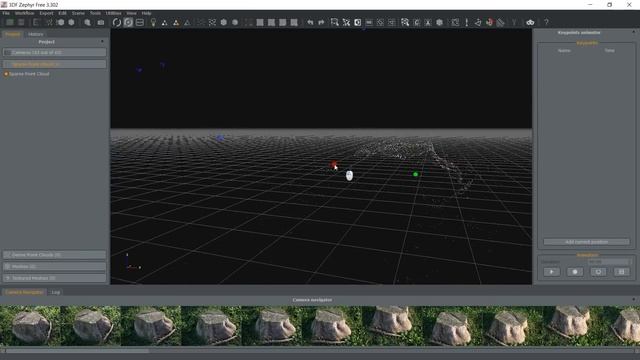Click the green gizmo handle in viewport
This screenshot has width=640, height=360.
(416, 174)
